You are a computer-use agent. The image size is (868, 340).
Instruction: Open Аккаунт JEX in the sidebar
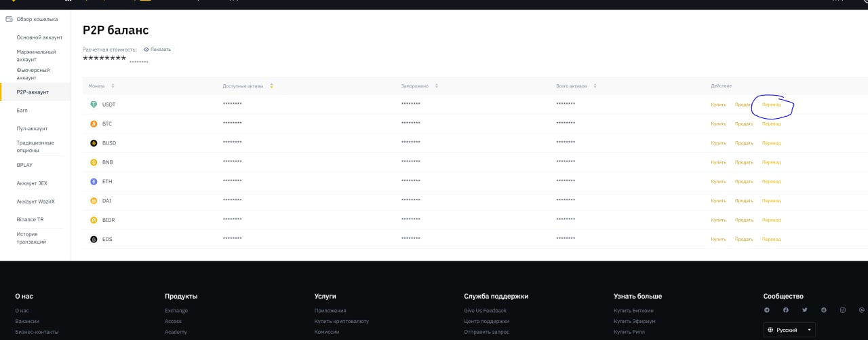(32, 183)
